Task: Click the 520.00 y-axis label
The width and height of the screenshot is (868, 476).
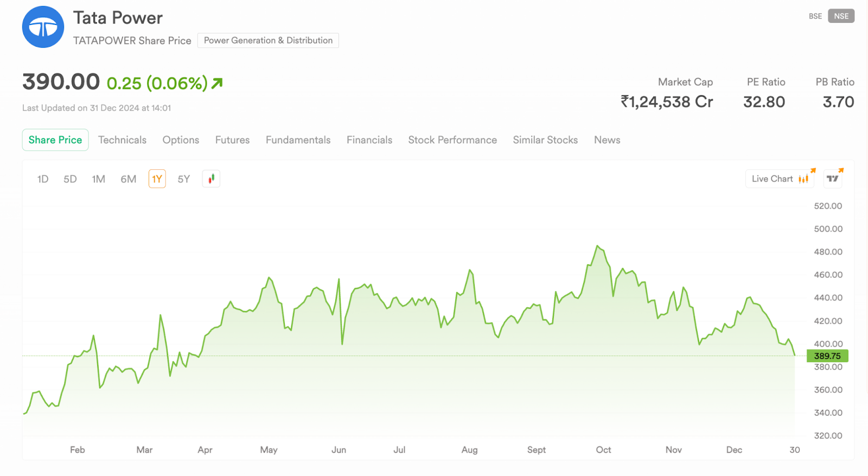Action: coord(828,206)
